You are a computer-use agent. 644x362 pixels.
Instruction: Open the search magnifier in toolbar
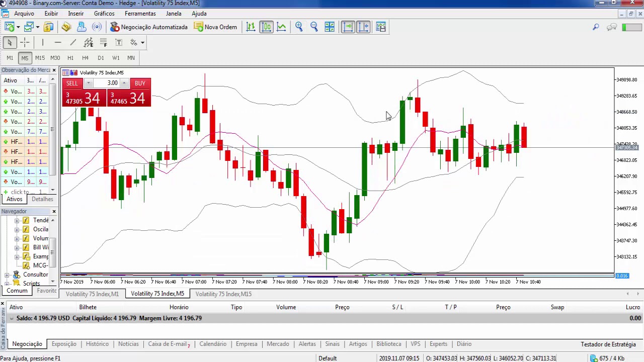(x=596, y=27)
